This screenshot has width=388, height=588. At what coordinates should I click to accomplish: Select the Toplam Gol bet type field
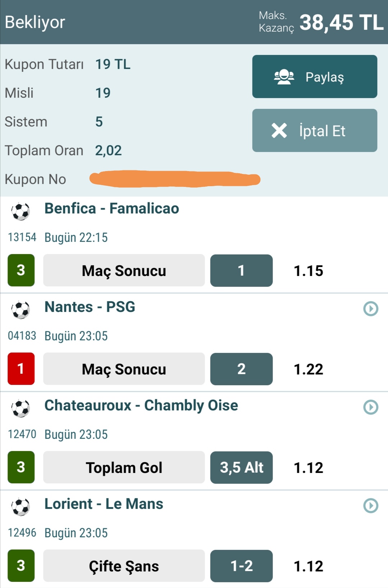[124, 467]
